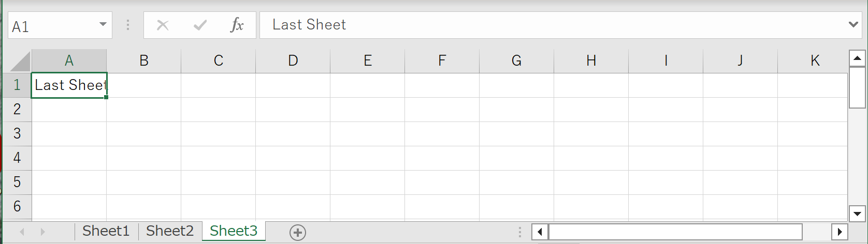The image size is (868, 244).
Task: Add a new sheet with plus icon
Action: coord(298,233)
